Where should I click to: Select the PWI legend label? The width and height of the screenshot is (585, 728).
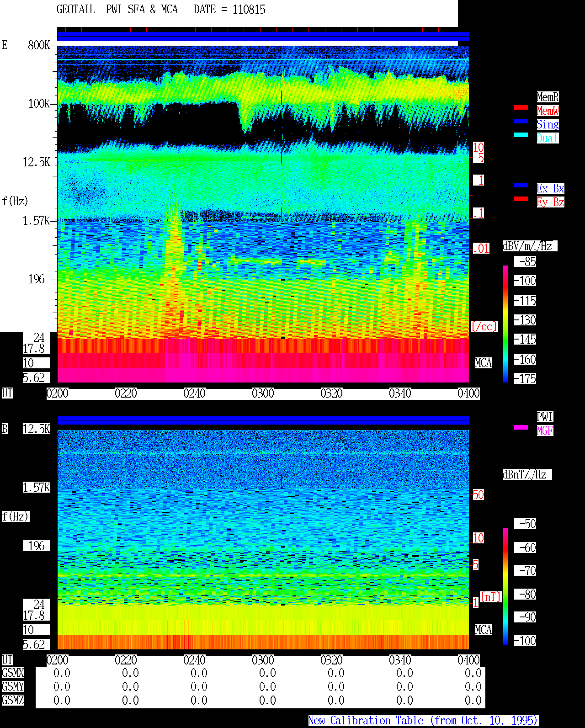(545, 417)
